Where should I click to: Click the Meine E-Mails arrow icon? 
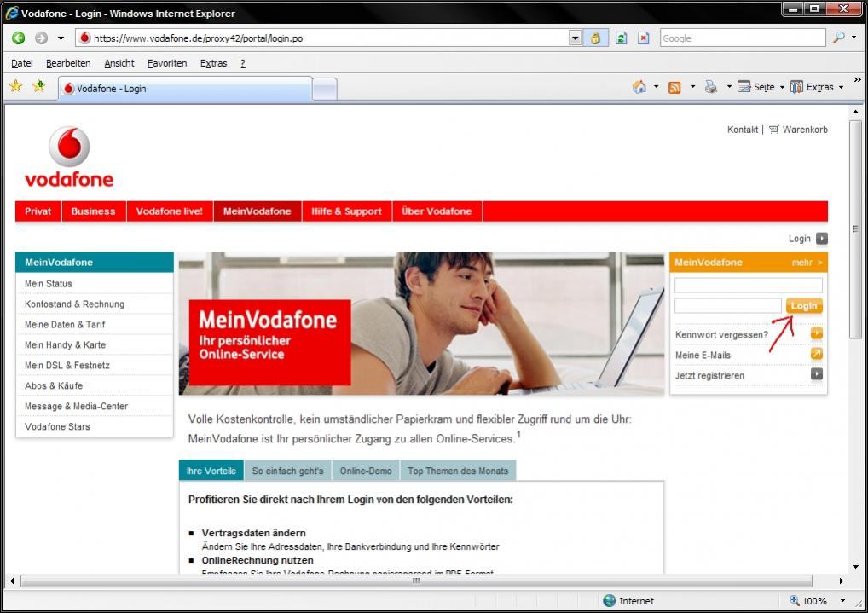click(x=817, y=354)
